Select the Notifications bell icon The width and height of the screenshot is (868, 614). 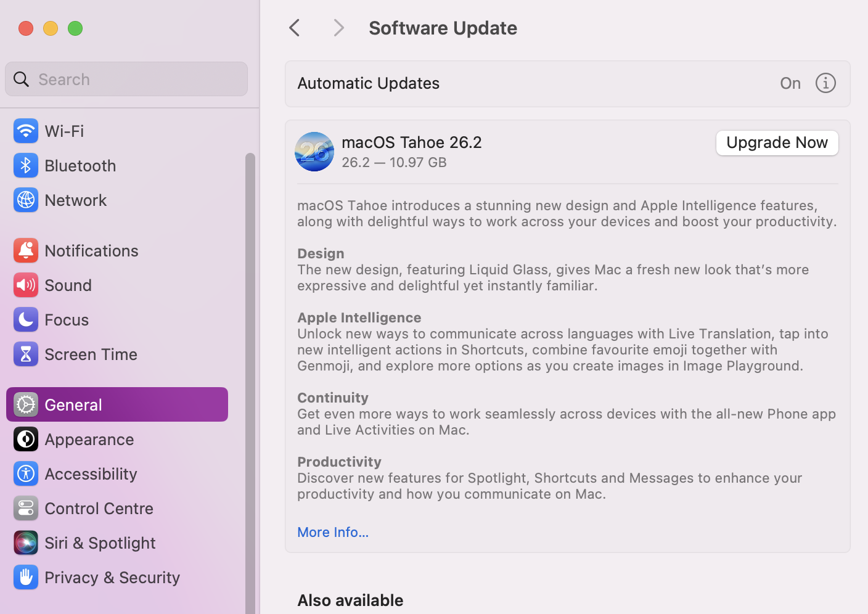[26, 250]
